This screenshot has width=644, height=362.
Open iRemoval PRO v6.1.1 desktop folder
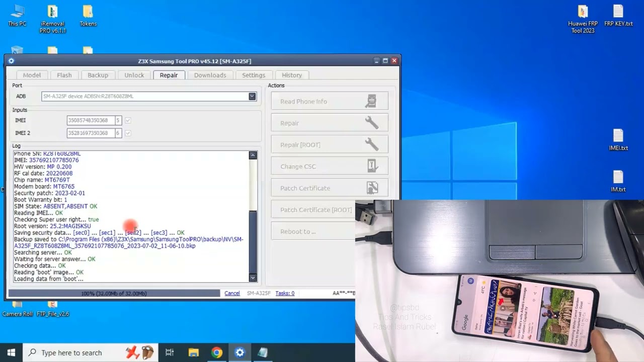click(x=52, y=19)
